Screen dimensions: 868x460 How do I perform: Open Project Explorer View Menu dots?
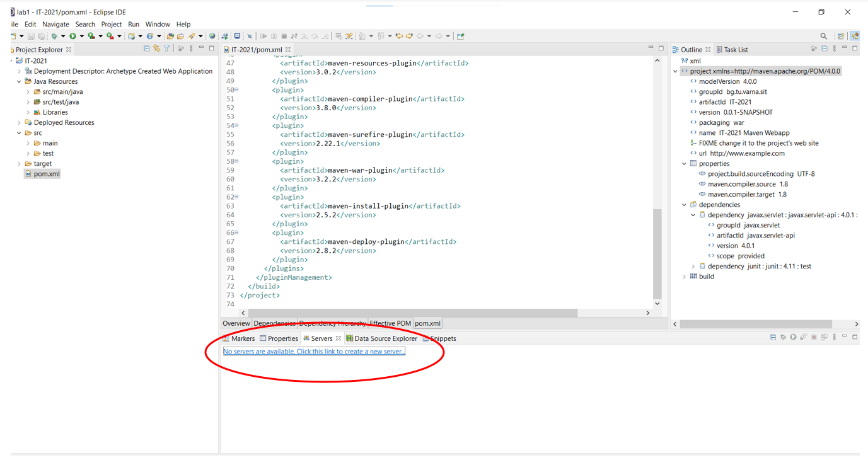[190, 49]
